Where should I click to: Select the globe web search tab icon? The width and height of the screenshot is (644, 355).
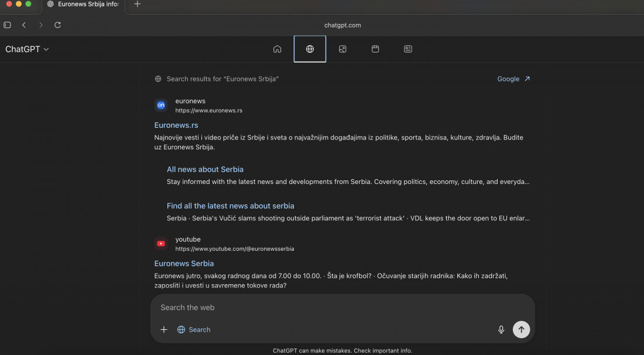[x=310, y=49]
